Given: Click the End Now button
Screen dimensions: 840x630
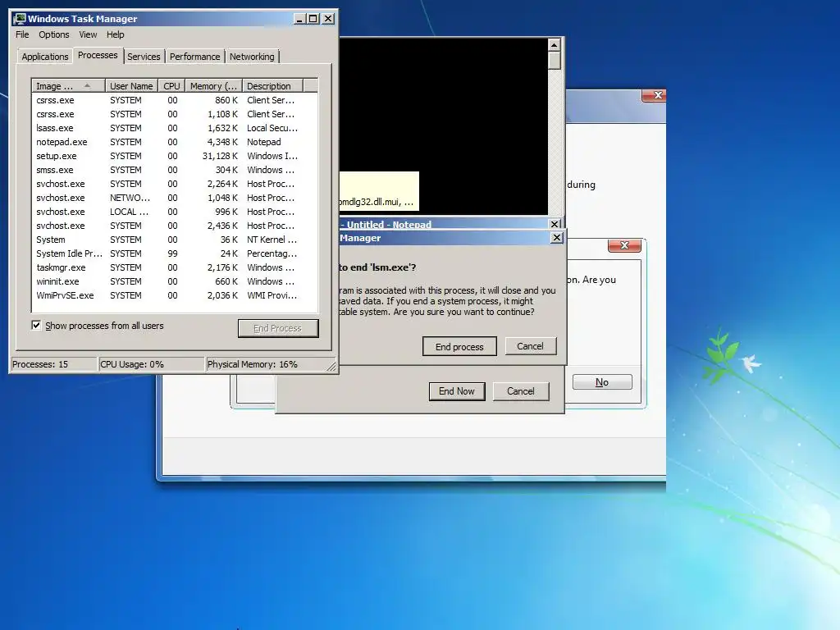Looking at the screenshot, I should tap(457, 391).
